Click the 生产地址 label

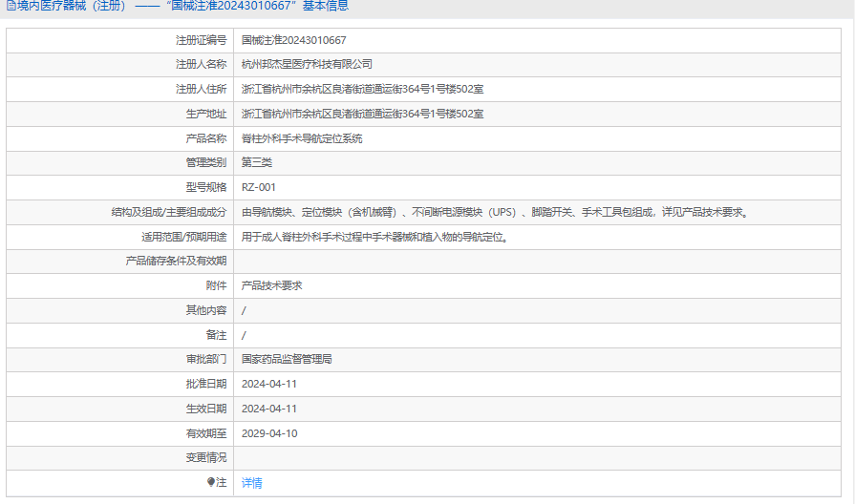pyautogui.click(x=206, y=114)
